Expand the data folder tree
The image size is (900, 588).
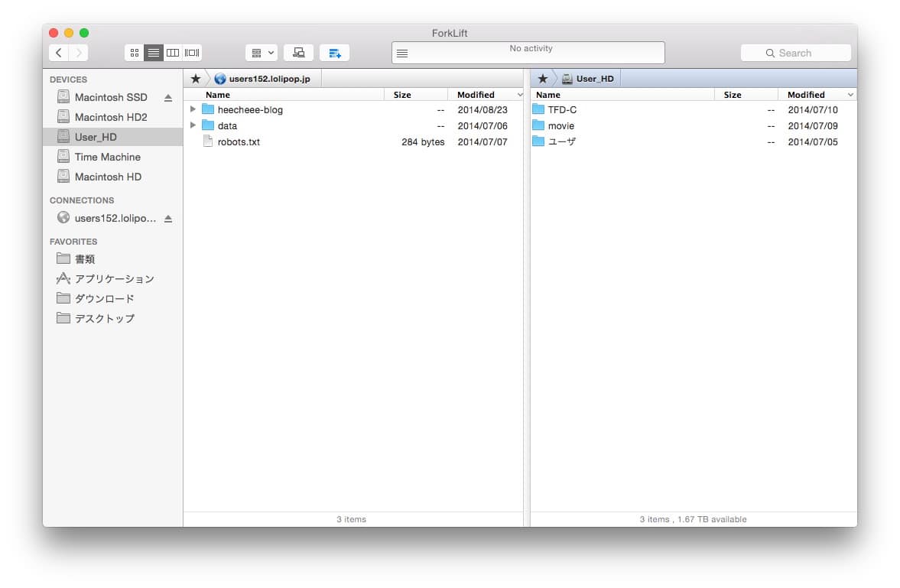pos(193,125)
